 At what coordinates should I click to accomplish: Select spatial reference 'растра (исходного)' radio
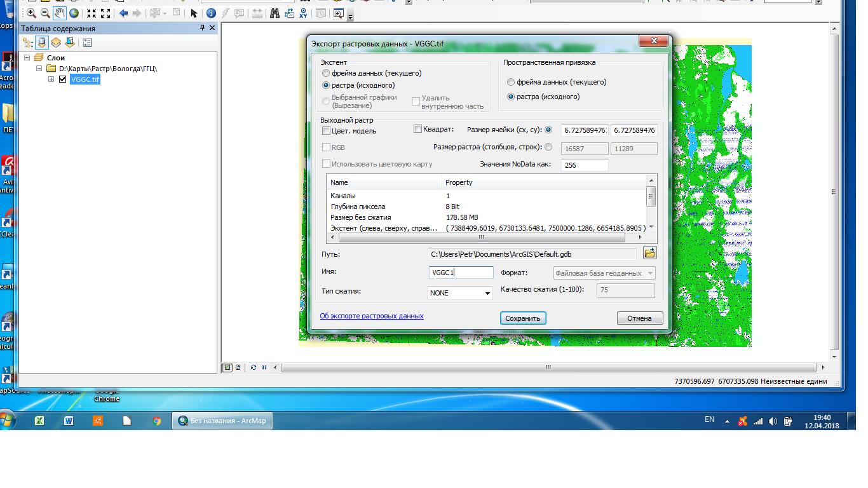(511, 97)
